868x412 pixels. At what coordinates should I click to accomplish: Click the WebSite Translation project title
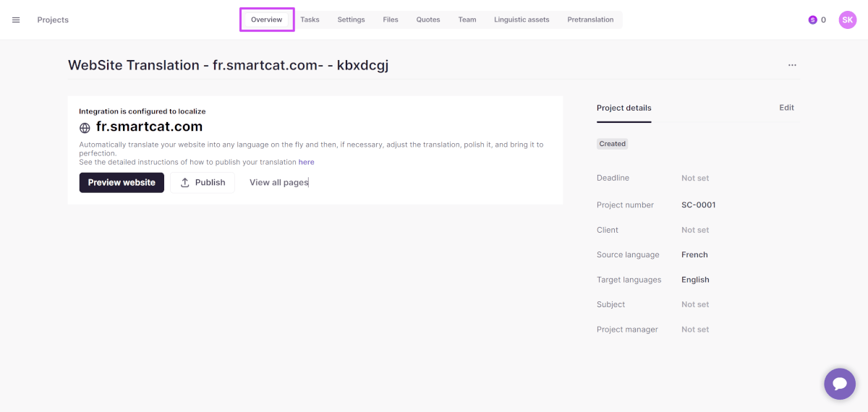point(228,65)
